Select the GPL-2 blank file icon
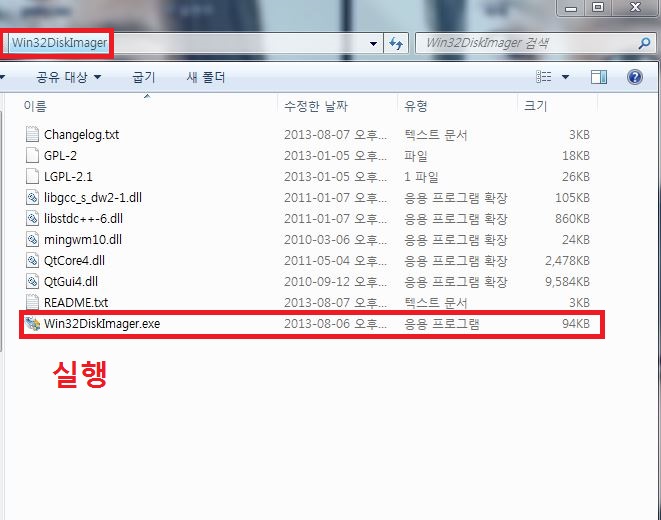The height and width of the screenshot is (520, 661). pyautogui.click(x=32, y=155)
